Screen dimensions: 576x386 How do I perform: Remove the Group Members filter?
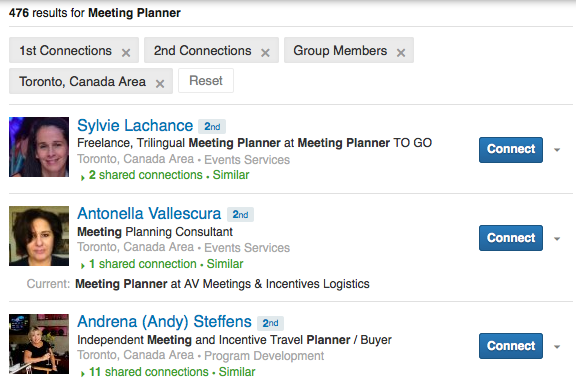click(401, 53)
